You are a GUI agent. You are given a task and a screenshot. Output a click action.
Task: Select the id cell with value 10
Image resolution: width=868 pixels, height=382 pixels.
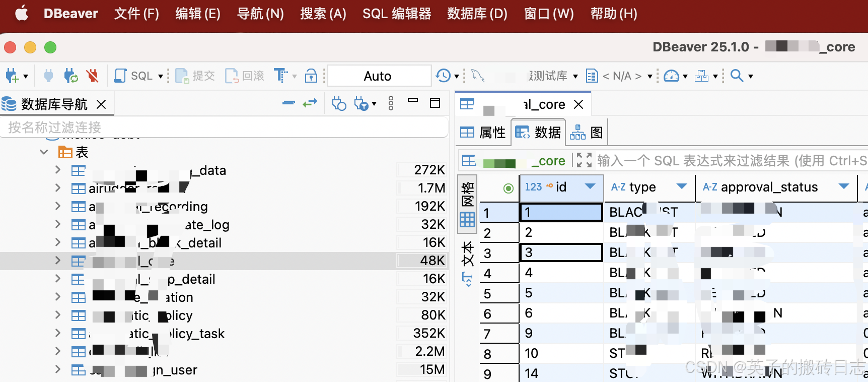click(x=561, y=353)
